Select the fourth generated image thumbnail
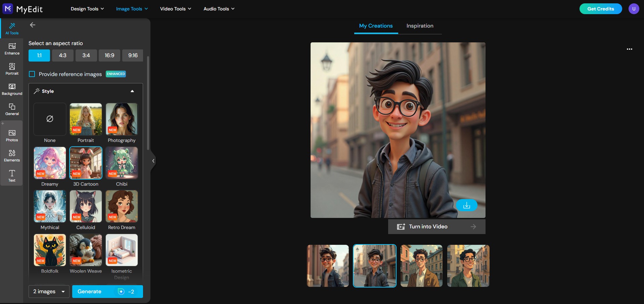This screenshot has width=644, height=304. point(468,266)
